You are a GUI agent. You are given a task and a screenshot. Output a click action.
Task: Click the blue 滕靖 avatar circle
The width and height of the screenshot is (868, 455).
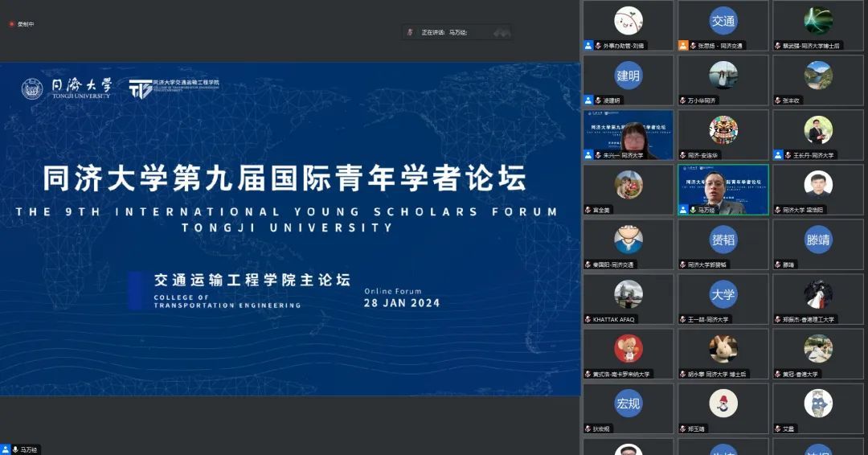tap(817, 240)
